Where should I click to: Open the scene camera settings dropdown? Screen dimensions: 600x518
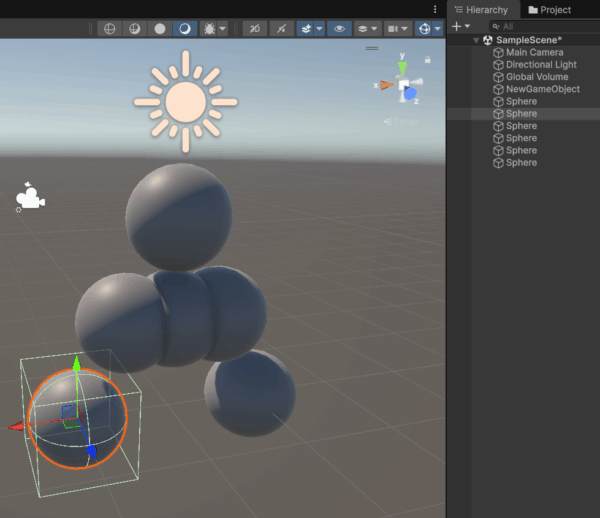(399, 29)
